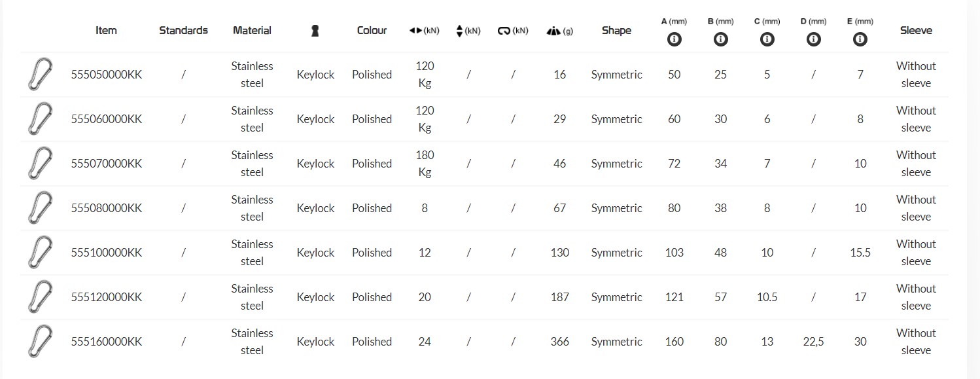View the carabiner image for item 555160000KK
This screenshot has height=379, width=980.
point(40,341)
